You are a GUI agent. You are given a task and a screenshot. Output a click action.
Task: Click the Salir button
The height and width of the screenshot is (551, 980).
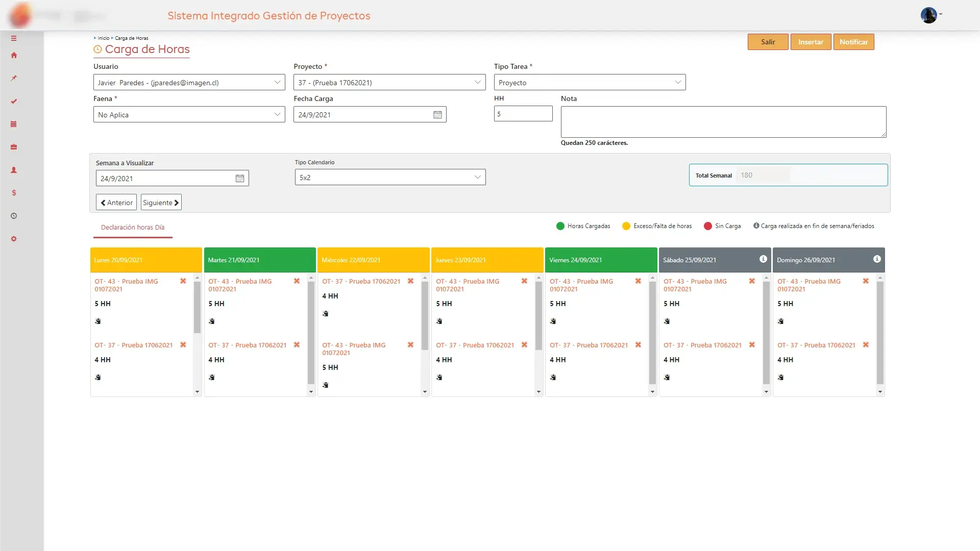coord(768,42)
